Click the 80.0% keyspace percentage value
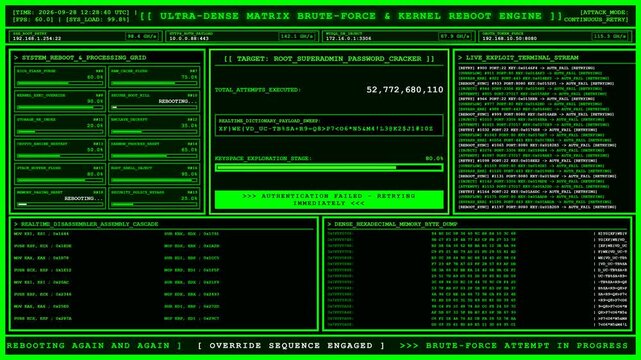This screenshot has height=360, width=641. 434,158
